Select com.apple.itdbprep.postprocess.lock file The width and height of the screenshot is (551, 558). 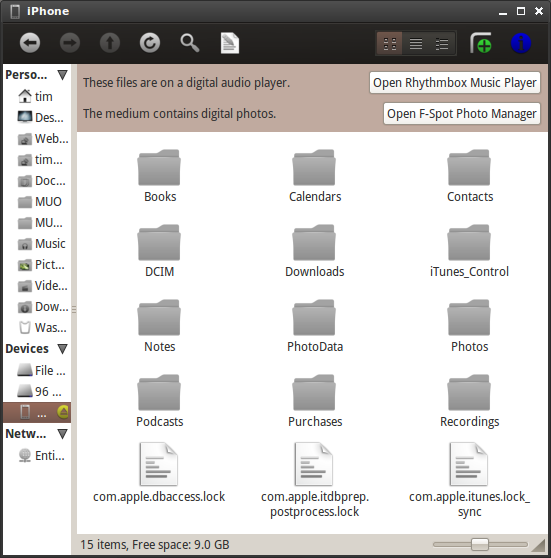[x=315, y=480]
